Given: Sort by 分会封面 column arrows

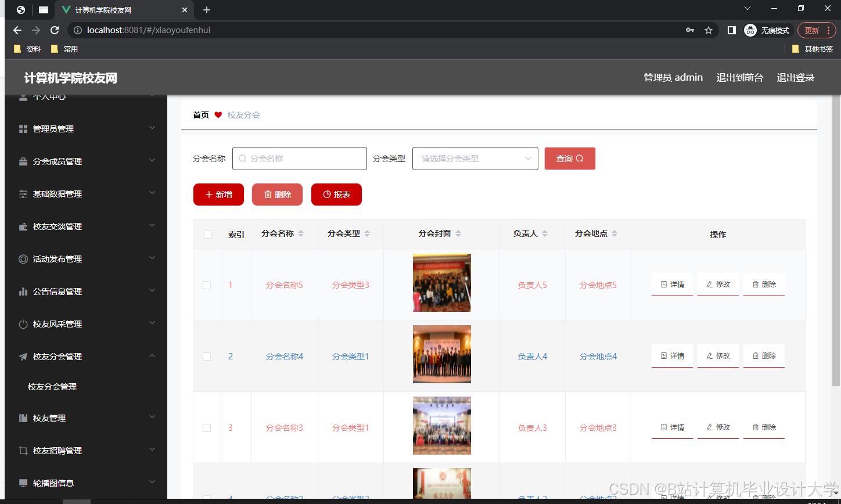Looking at the screenshot, I should [x=458, y=233].
